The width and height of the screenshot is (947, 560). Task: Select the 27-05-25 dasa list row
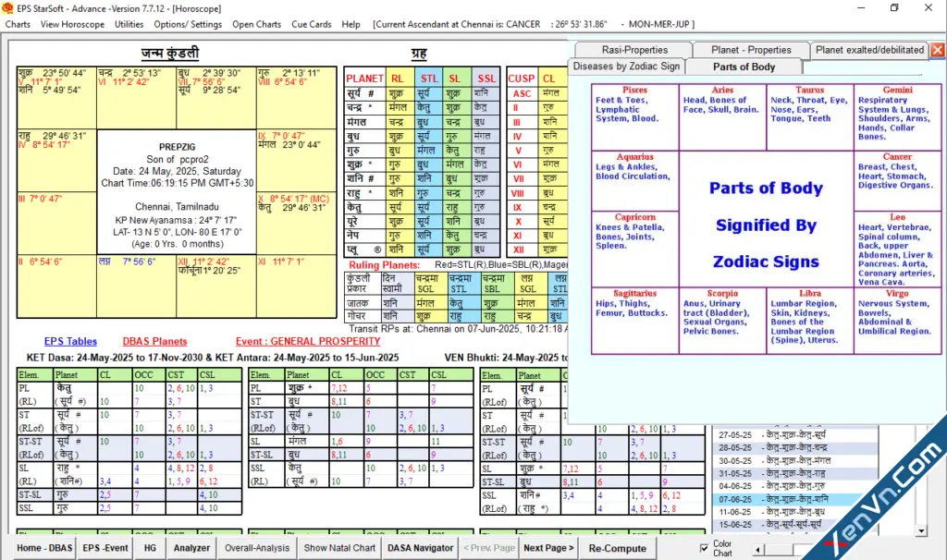tap(794, 434)
